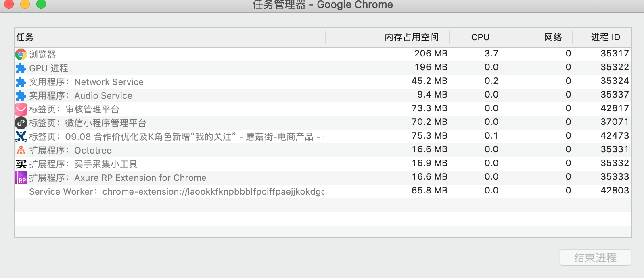Viewport: 644px width, 278px height.
Task: Click the 196 MB memory value
Action: coord(431,67)
